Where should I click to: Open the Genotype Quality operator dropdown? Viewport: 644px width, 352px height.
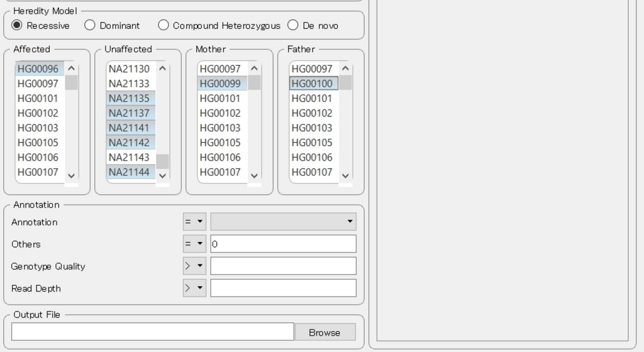194,266
